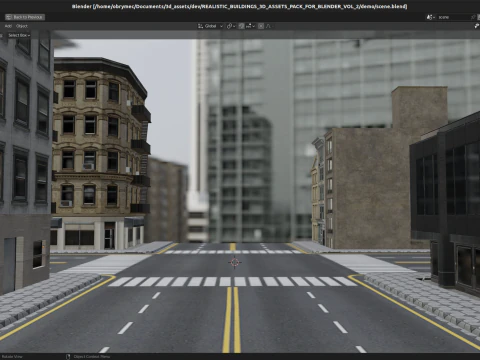Open the scene browse icon dropdown
The width and height of the screenshot is (480, 360).
pyautogui.click(x=431, y=17)
